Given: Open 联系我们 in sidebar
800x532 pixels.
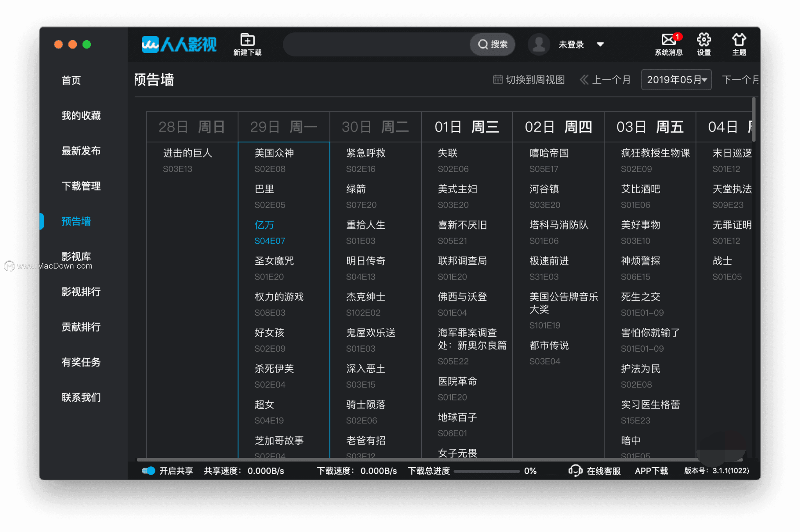Looking at the screenshot, I should [x=81, y=397].
